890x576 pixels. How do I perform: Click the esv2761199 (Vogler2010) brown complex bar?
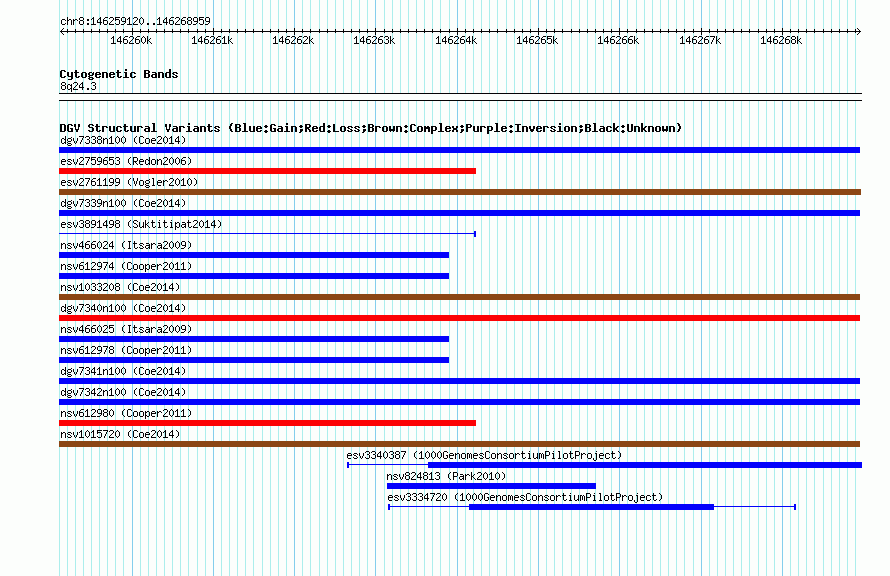pos(460,192)
